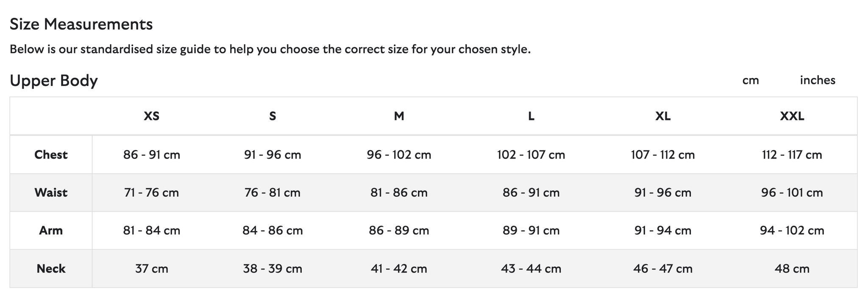Switch measurements to inches

click(817, 81)
